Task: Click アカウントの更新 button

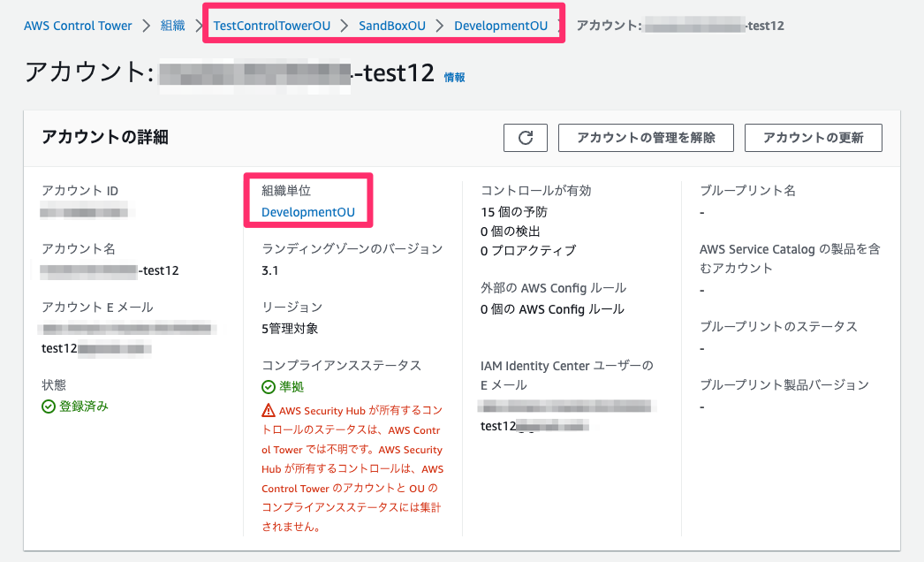Action: coord(814,138)
